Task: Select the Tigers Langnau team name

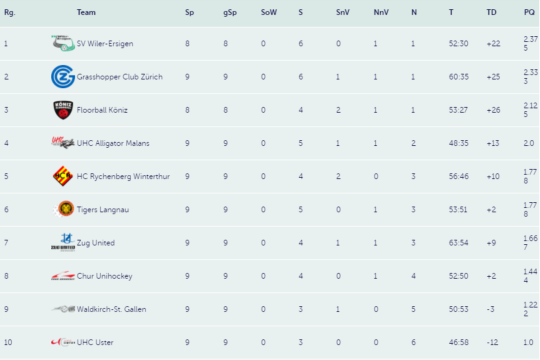Action: 103,209
